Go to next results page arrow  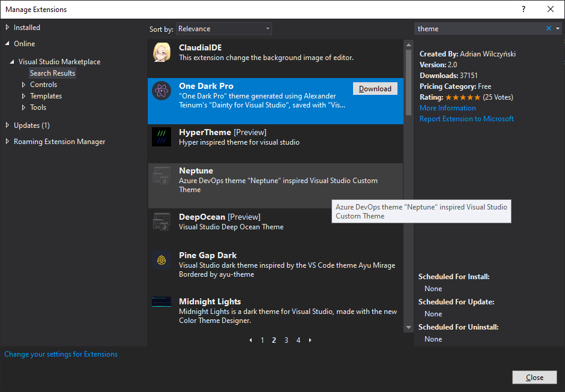coord(310,340)
